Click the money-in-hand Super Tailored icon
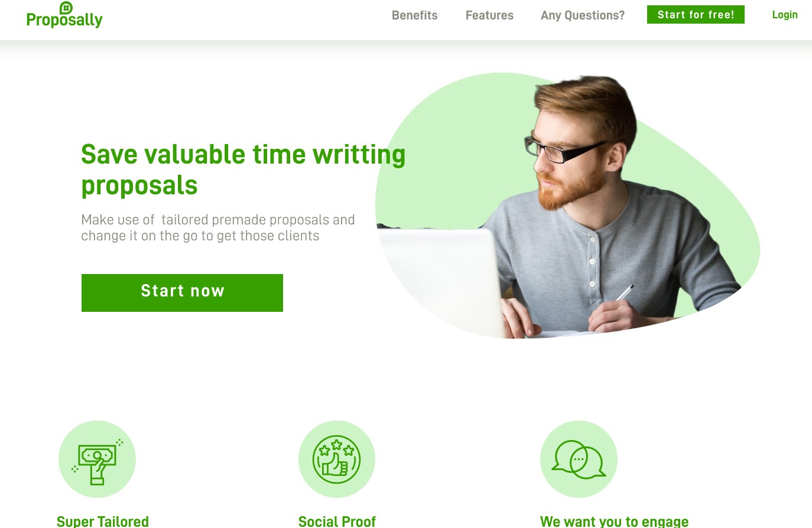 coord(97,459)
